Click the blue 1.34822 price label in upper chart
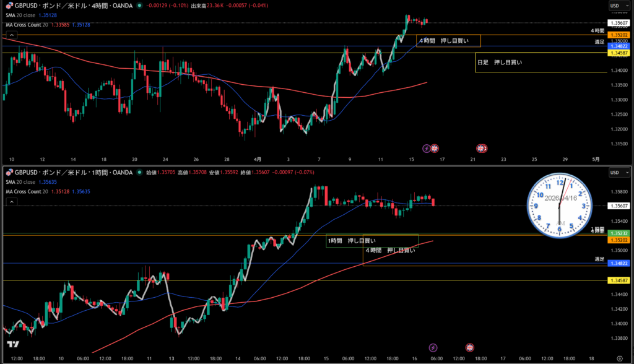Image resolution: width=634 pixels, height=364 pixels. 619,46
